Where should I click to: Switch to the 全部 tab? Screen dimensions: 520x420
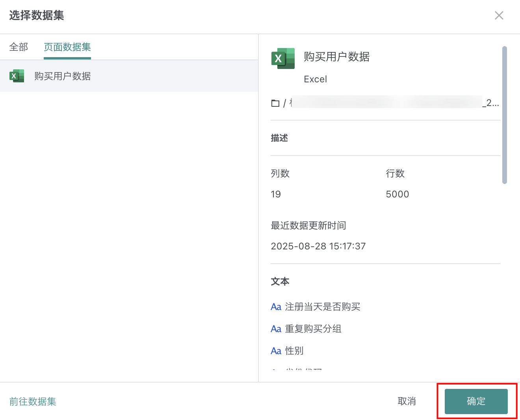(x=19, y=47)
